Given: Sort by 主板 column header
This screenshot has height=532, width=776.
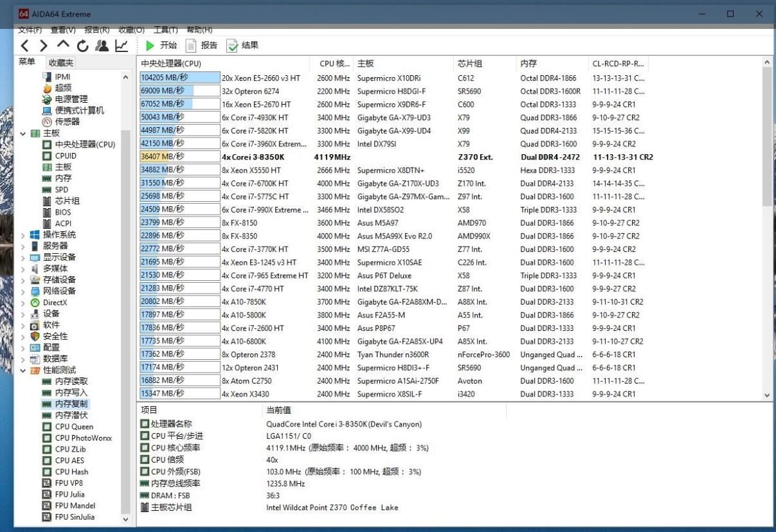Looking at the screenshot, I should point(404,64).
